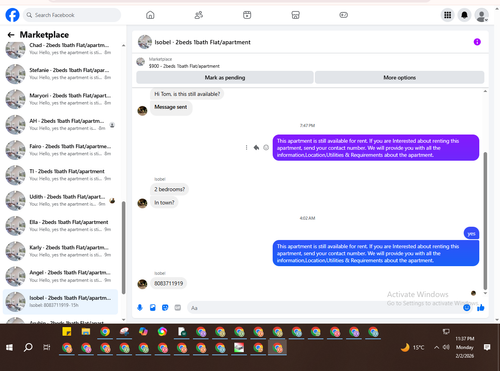Screen dimensions: 500x371
Task: Click the chat messages scrollbar
Action: coord(485,220)
